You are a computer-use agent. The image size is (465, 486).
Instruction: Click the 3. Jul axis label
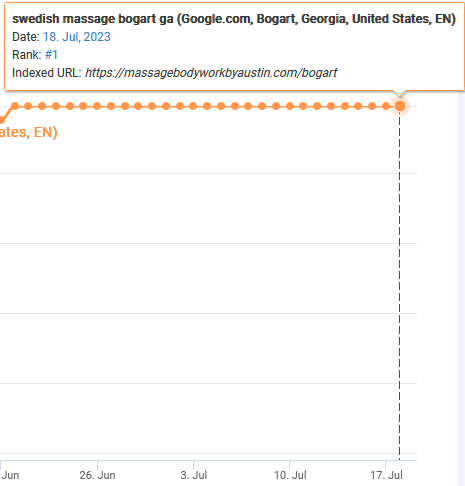tap(194, 475)
